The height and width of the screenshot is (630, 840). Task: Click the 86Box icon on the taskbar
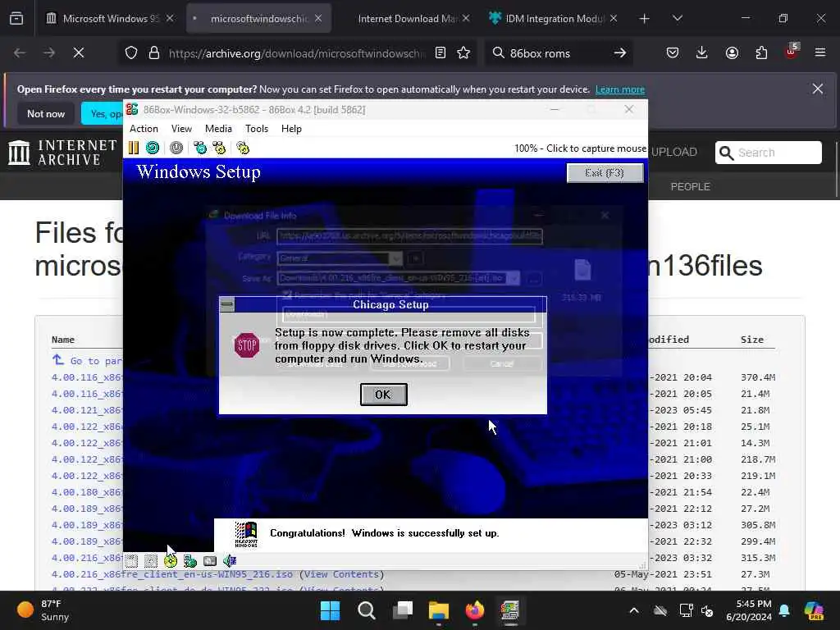[x=510, y=610]
